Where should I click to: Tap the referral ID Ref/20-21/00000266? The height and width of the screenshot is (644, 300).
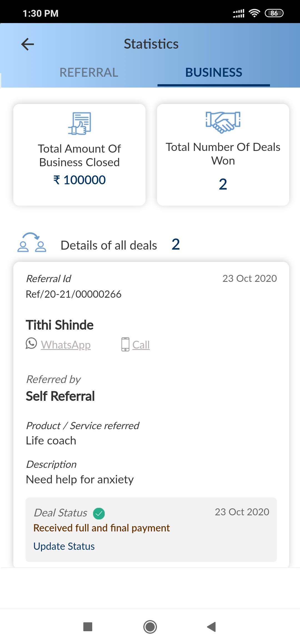(74, 294)
